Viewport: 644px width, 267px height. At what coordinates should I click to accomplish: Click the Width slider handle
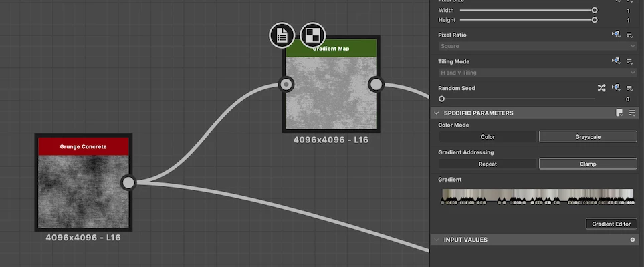point(594,10)
